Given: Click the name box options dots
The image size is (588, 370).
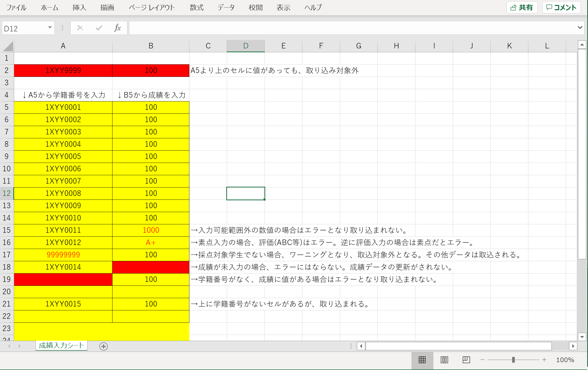Looking at the screenshot, I should coord(62,28).
